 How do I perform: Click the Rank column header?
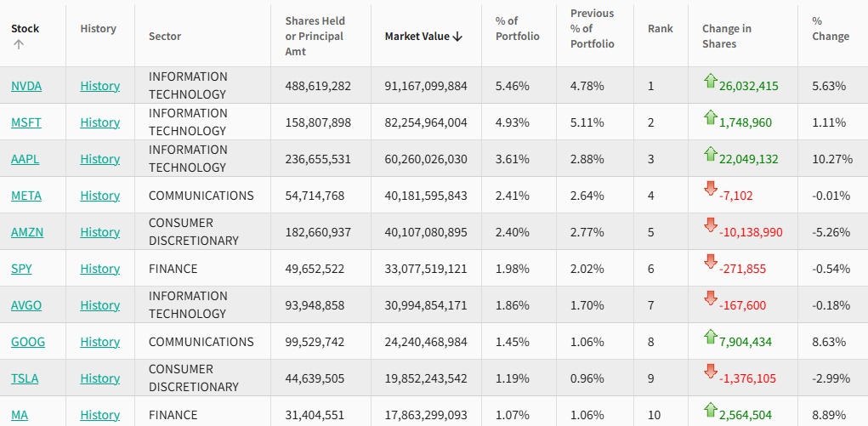tap(660, 28)
